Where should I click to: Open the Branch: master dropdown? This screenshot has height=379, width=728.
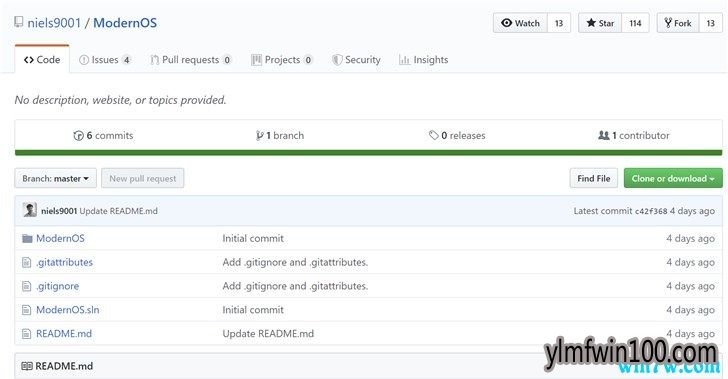pyautogui.click(x=56, y=178)
